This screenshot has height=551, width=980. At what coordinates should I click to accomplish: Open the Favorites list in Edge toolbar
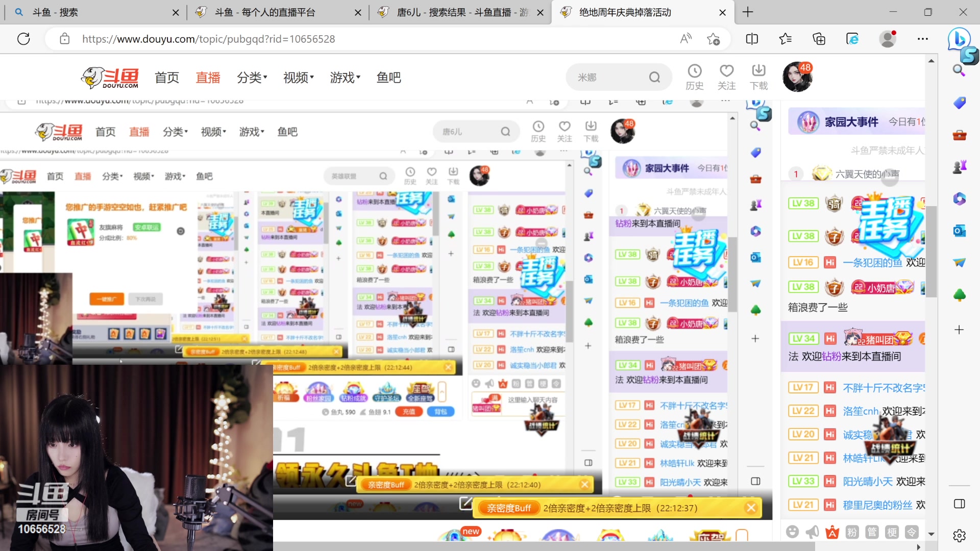coord(786,39)
